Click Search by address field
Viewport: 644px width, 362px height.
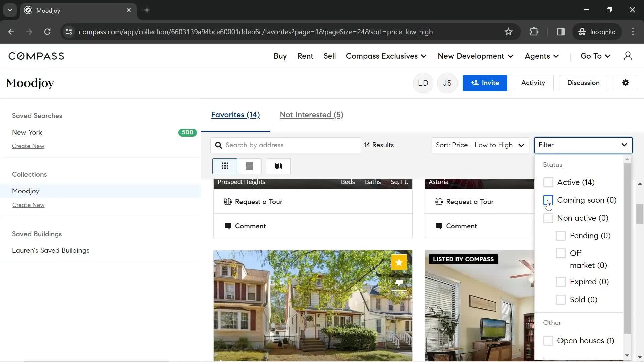(285, 145)
